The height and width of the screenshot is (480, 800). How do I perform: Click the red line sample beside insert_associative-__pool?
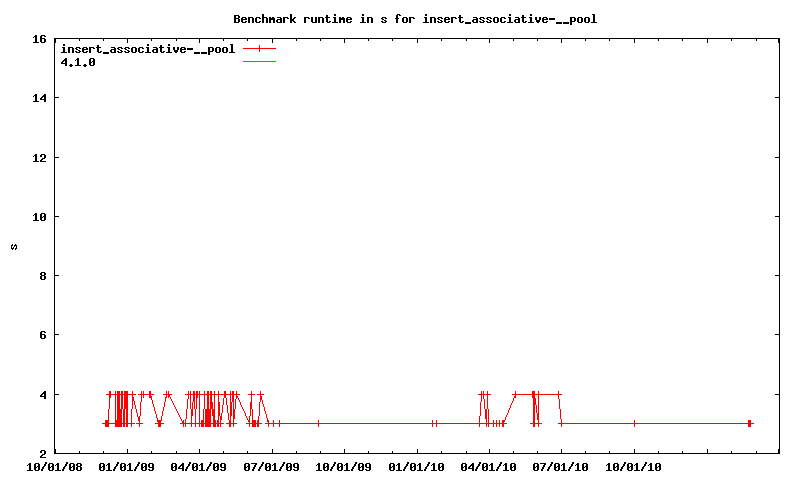tap(259, 48)
